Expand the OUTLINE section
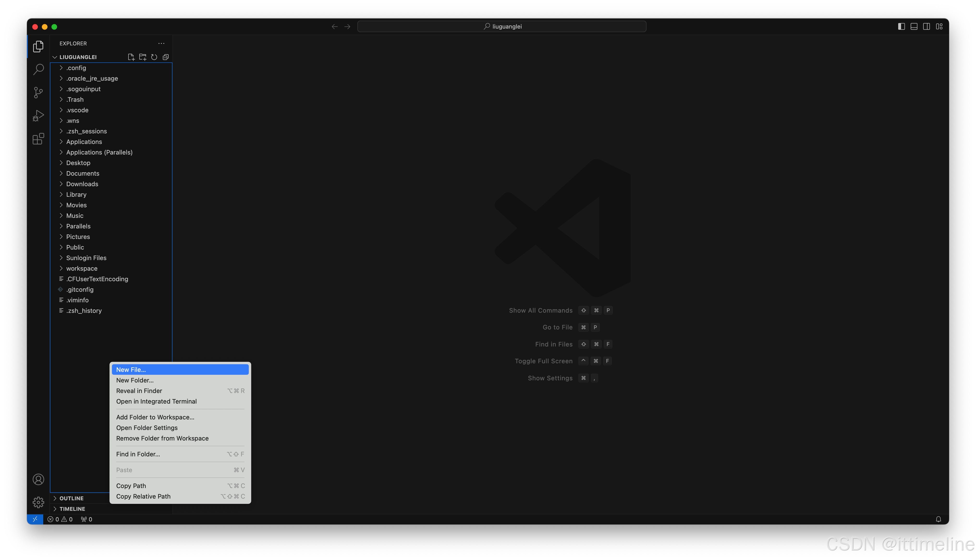The width and height of the screenshot is (976, 560). click(71, 498)
